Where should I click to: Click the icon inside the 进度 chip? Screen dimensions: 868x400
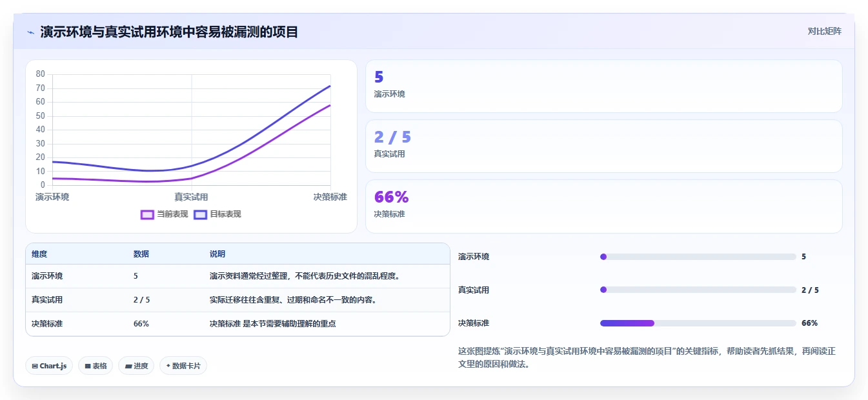128,366
